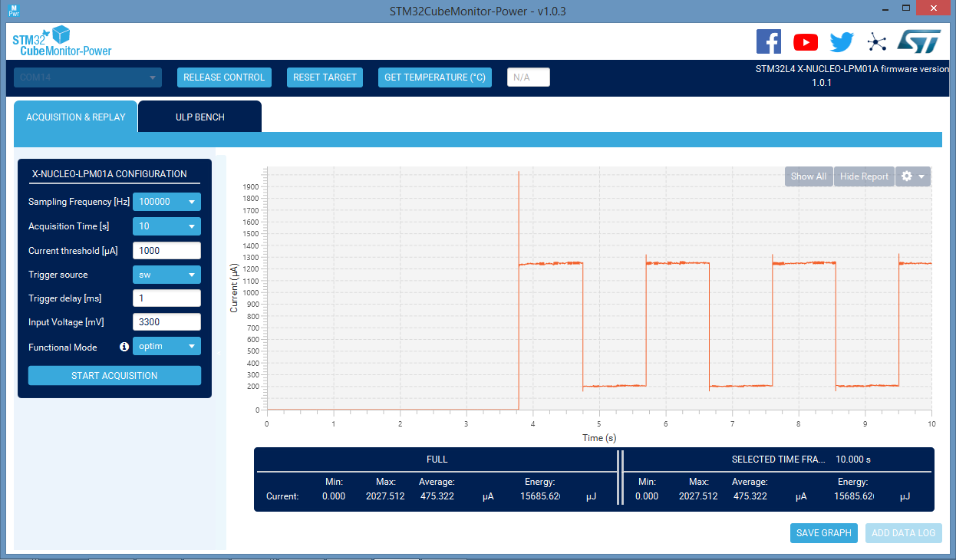Switch to the ULP Bench tab
The height and width of the screenshot is (560, 956).
(x=200, y=117)
